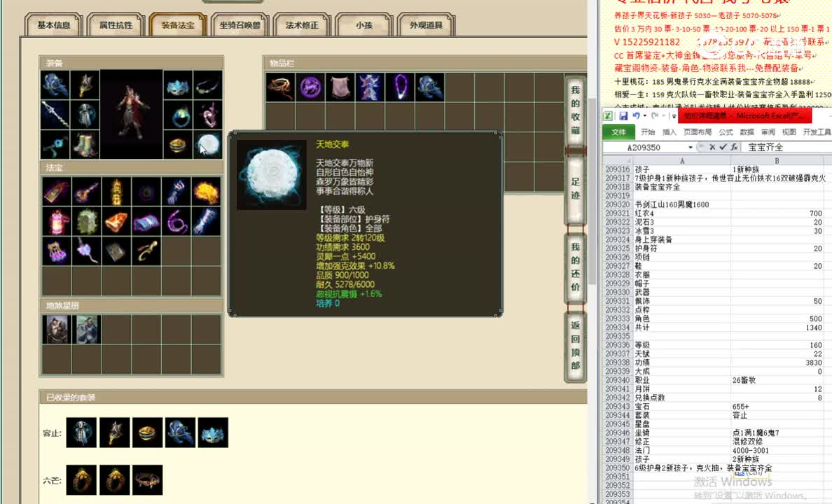
Task: Open the undo history dropdown arrow
Action: point(644,115)
